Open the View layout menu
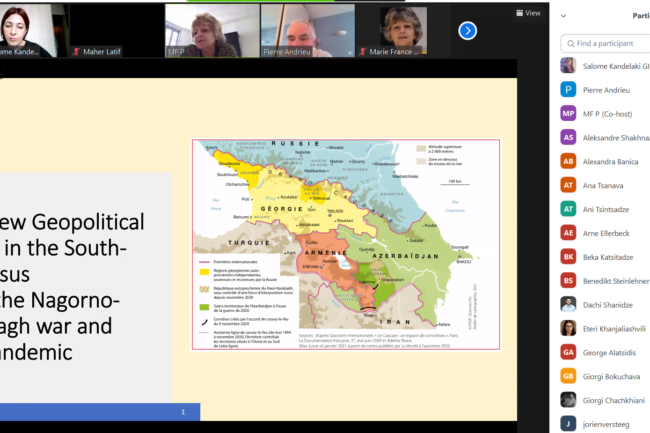 point(527,13)
